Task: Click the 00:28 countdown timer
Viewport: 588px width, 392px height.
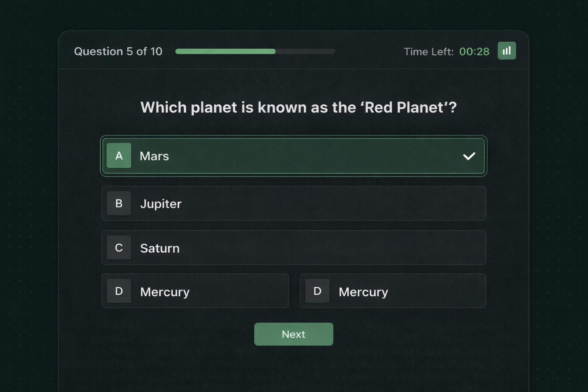Action: [x=474, y=52]
